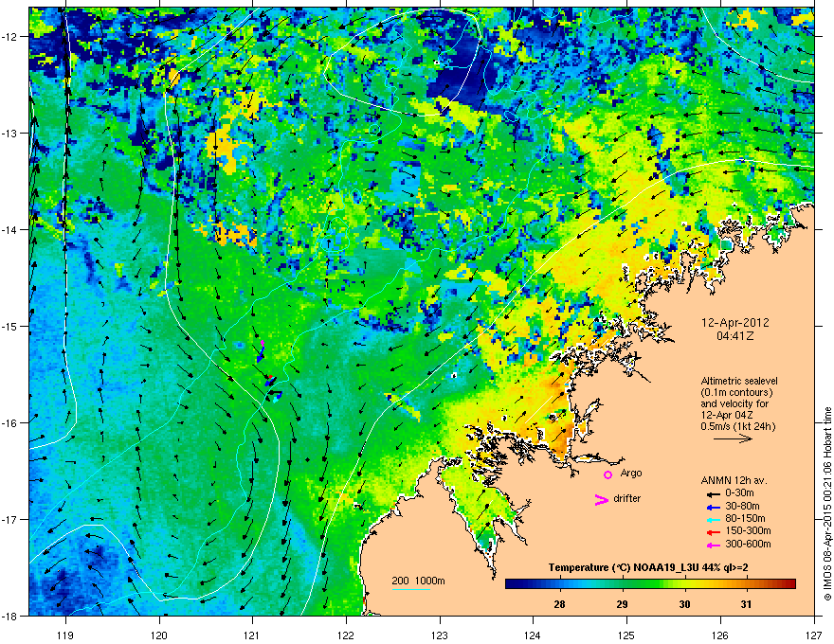Click the 0.5m/s velocity scale arrow
The height and width of the screenshot is (644, 834).
(733, 438)
